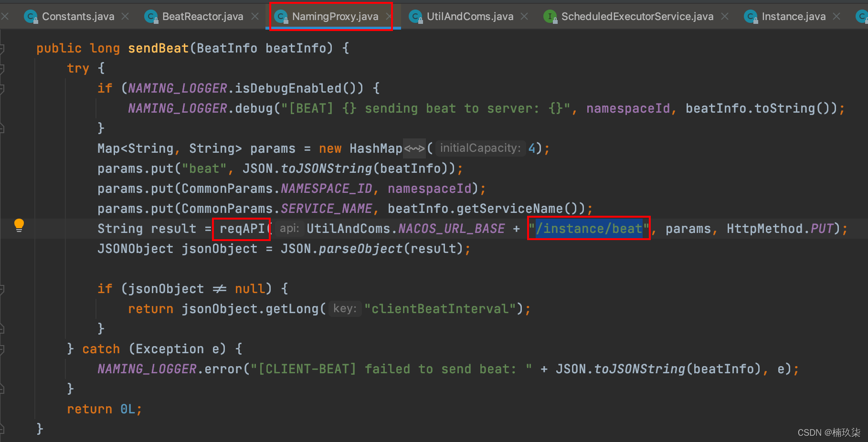The image size is (868, 442).
Task: Click the Exception type in catch clause
Action: (169, 349)
